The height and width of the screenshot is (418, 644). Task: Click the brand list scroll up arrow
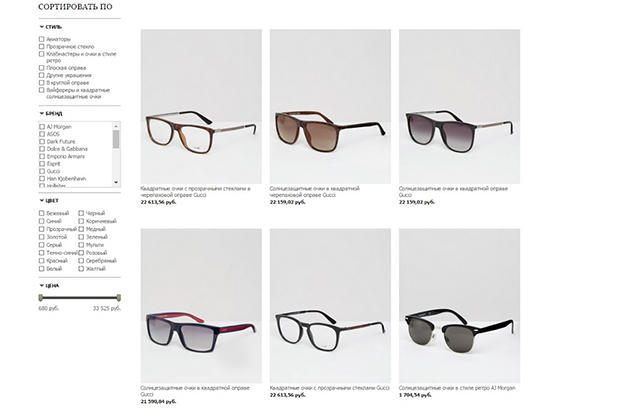(116, 126)
